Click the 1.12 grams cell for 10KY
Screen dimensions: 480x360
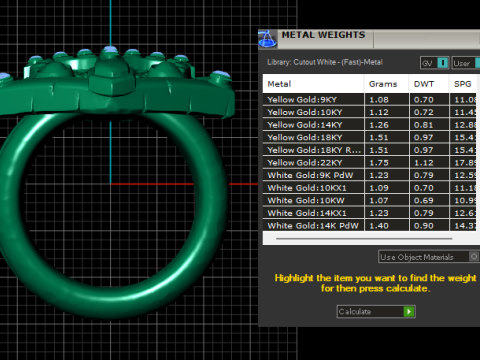[x=387, y=112]
